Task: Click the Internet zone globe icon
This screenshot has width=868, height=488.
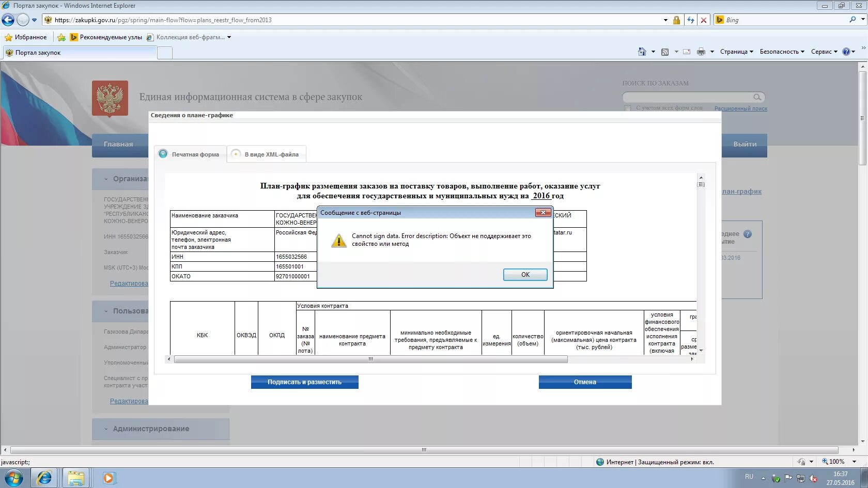Action: [600, 462]
